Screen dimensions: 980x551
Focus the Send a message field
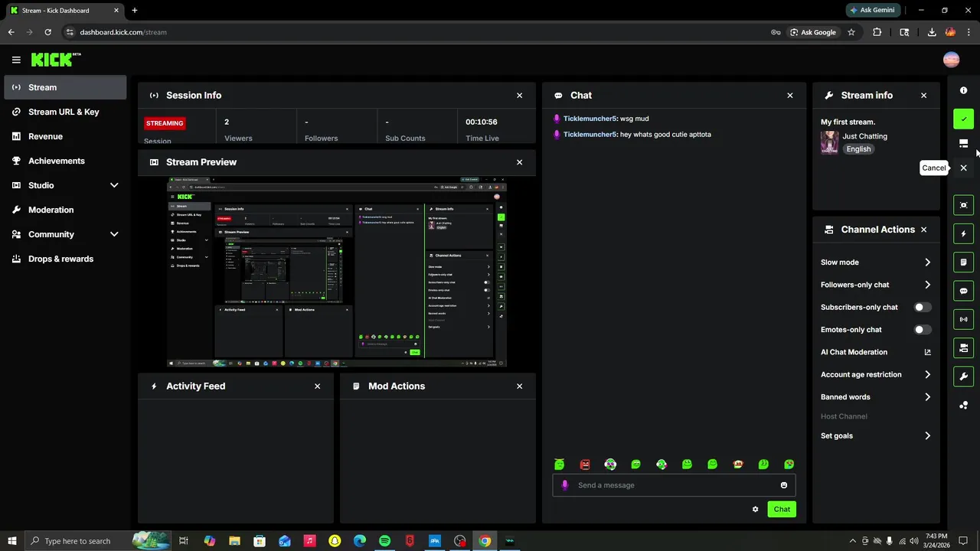[674, 485]
